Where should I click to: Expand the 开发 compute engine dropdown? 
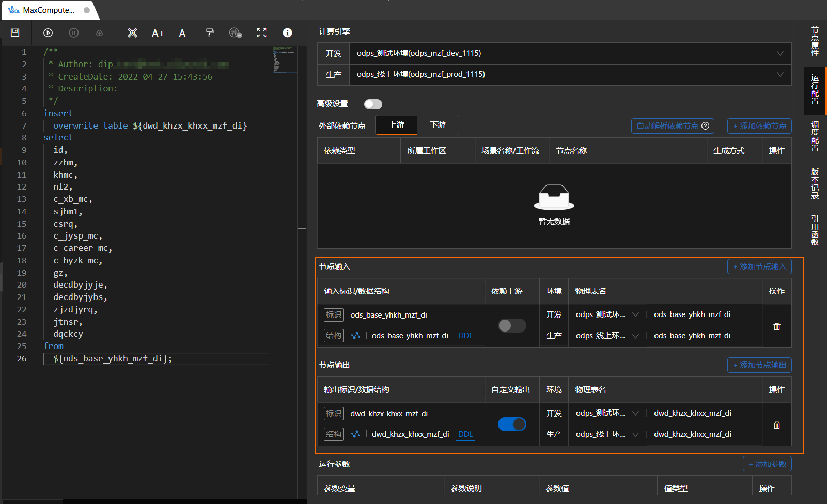click(x=780, y=54)
